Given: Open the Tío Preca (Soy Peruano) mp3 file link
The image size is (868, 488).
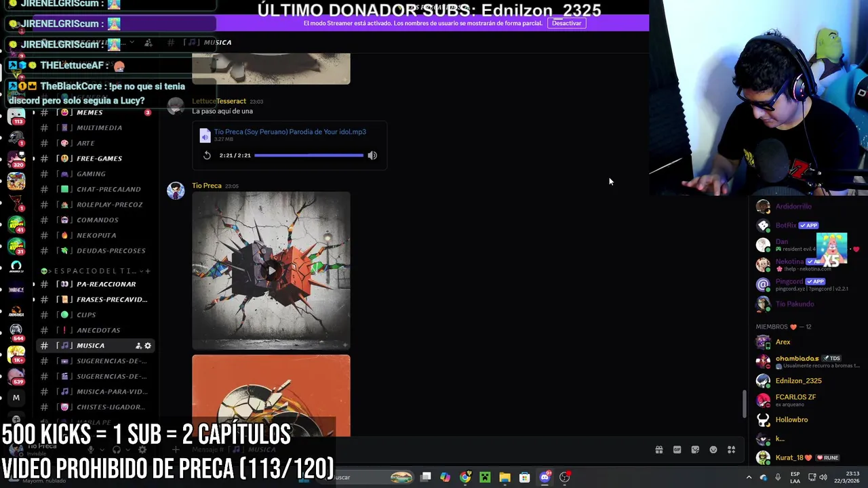Looking at the screenshot, I should pos(290,131).
